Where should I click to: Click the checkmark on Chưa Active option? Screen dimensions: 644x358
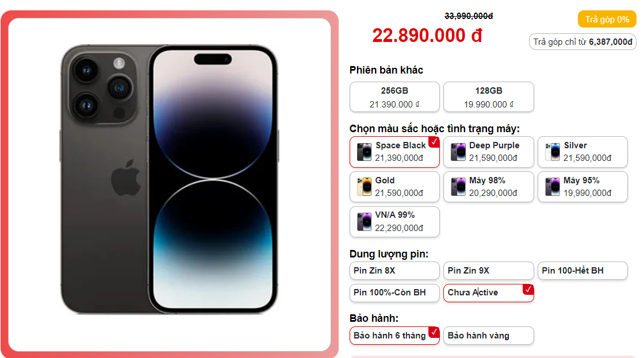[x=528, y=290]
